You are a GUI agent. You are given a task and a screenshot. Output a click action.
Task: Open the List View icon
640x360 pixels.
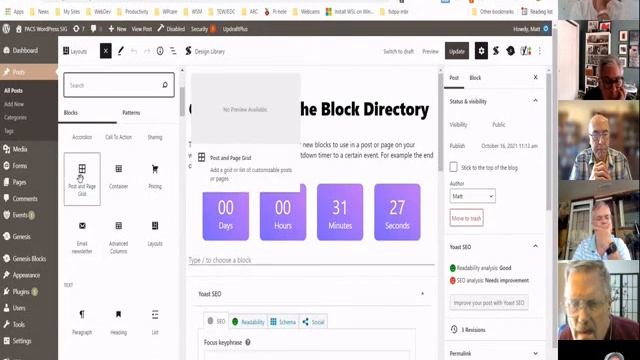pos(173,51)
